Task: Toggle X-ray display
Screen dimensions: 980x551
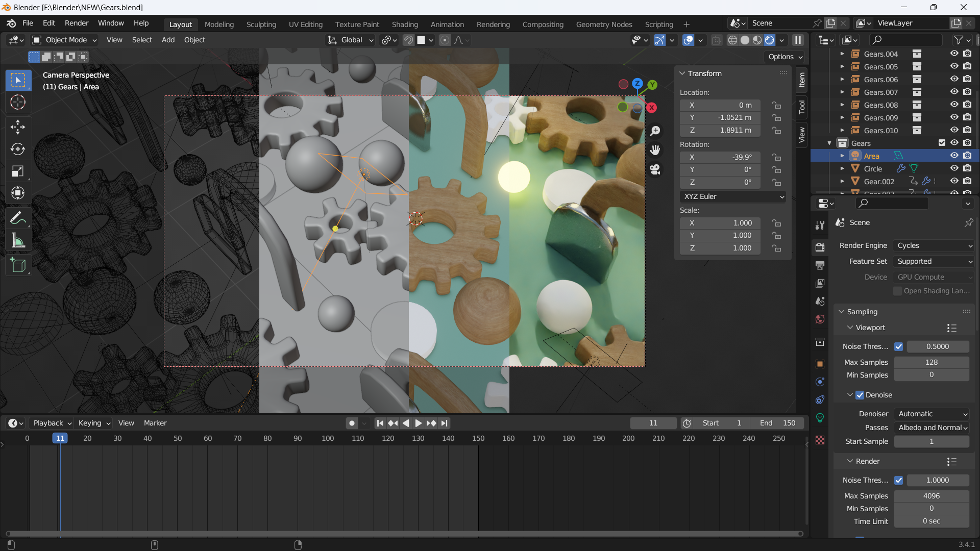Action: (x=717, y=40)
